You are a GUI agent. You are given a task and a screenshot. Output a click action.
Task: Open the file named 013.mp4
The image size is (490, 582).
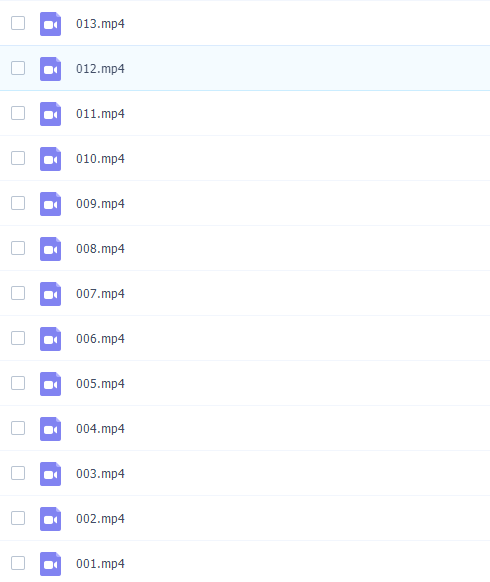point(100,24)
